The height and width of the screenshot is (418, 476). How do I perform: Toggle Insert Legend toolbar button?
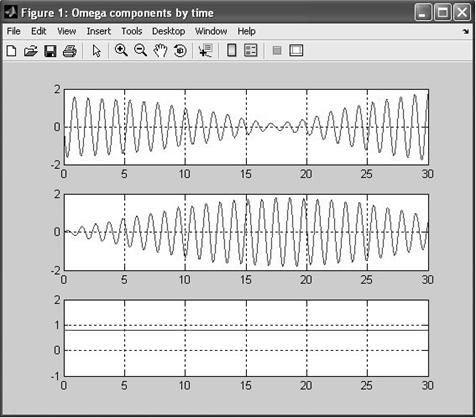pyautogui.click(x=251, y=51)
